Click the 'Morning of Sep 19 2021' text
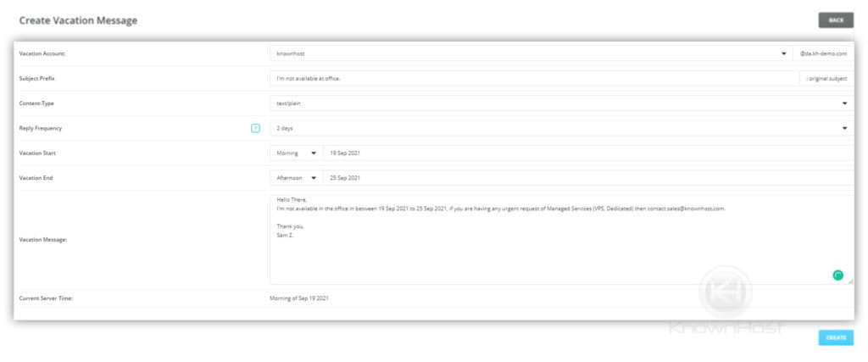 tap(299, 298)
